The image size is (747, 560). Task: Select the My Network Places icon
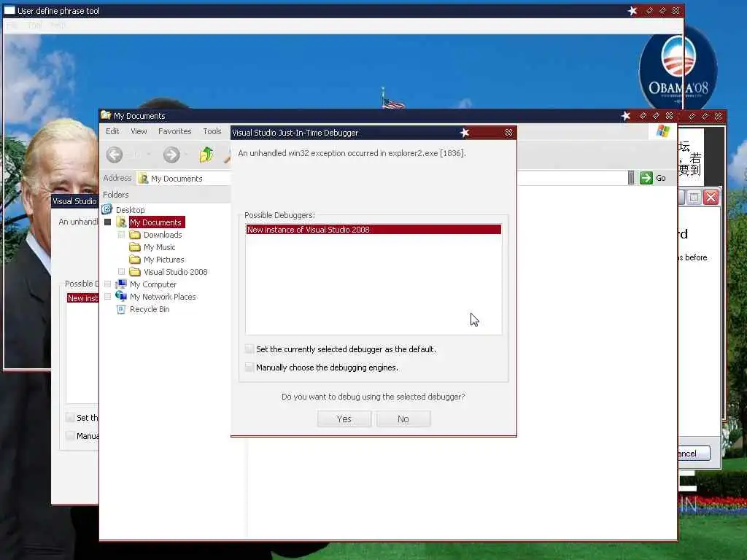pos(121,296)
